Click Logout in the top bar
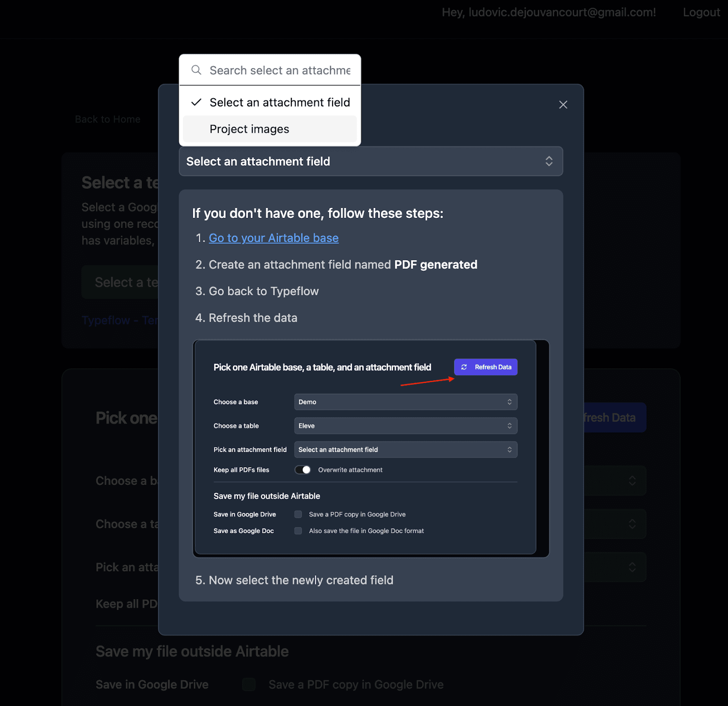Screen dimensions: 728x706 tap(701, 12)
